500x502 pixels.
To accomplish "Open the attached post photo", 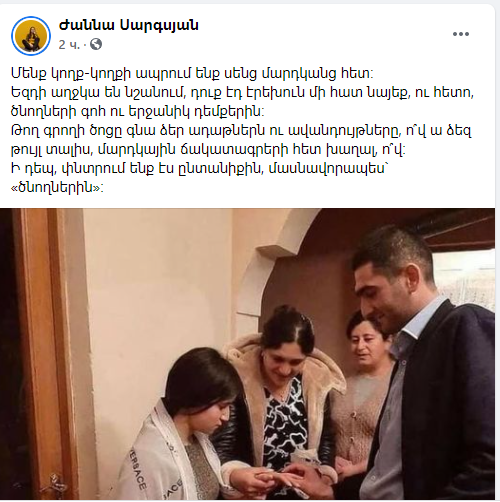I will [x=247, y=354].
